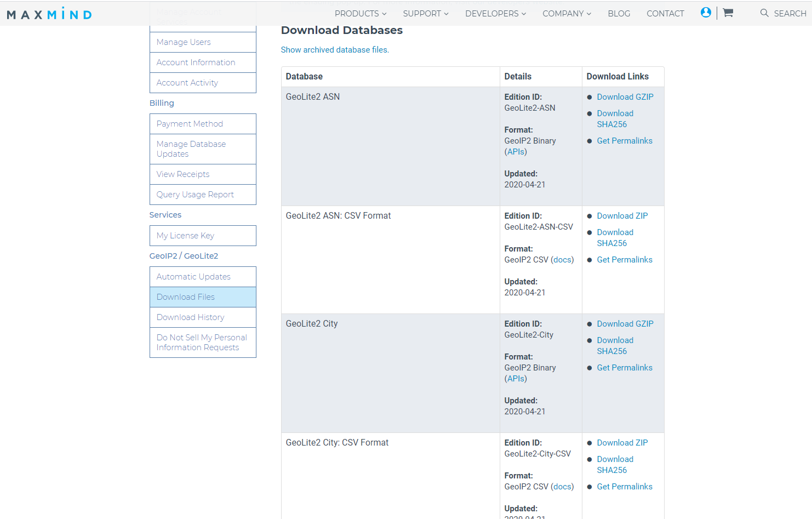812x519 pixels.
Task: Open Account Information in sidebar
Action: (203, 62)
